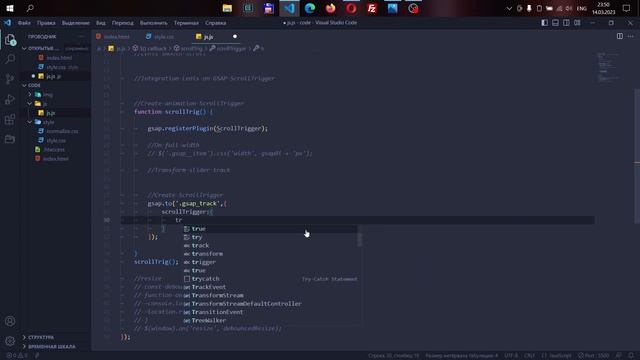Click the unsaved dot on js.js tab
The width and height of the screenshot is (640, 360).
[235, 36]
